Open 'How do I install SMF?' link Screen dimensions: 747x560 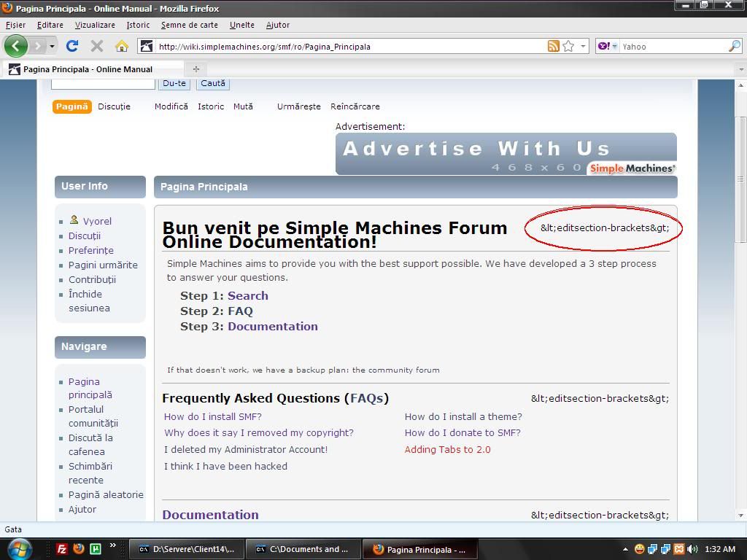point(213,416)
